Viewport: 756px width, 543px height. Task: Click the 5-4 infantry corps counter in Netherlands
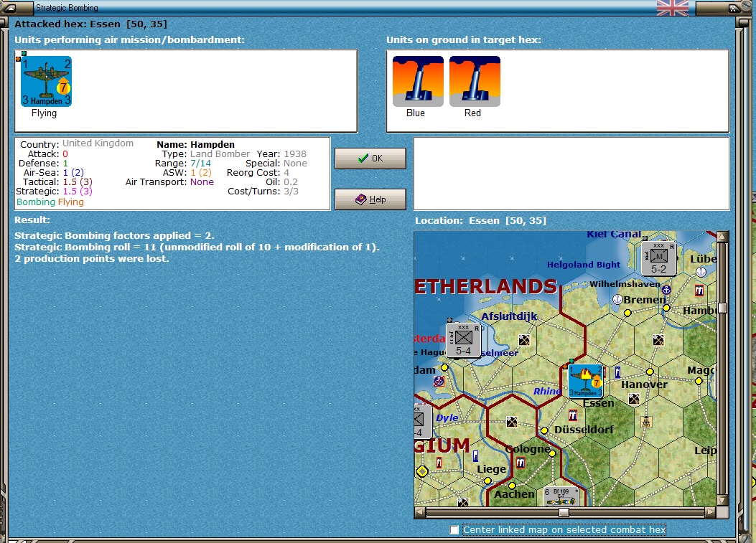(x=463, y=340)
